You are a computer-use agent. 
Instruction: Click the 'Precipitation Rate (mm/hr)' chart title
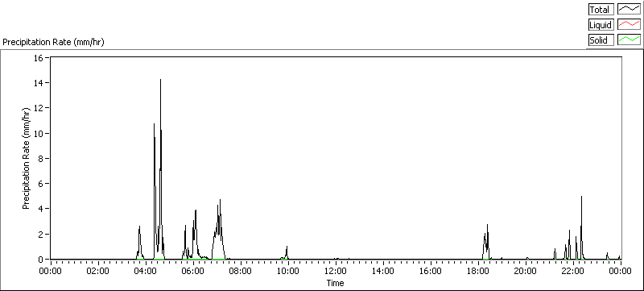(x=53, y=43)
